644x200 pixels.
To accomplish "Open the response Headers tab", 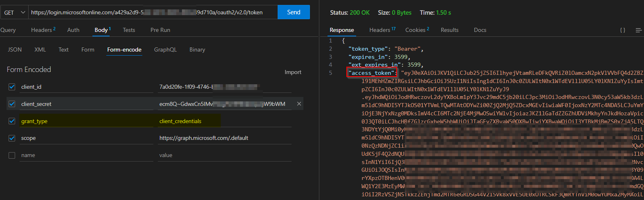I will click(x=382, y=30).
